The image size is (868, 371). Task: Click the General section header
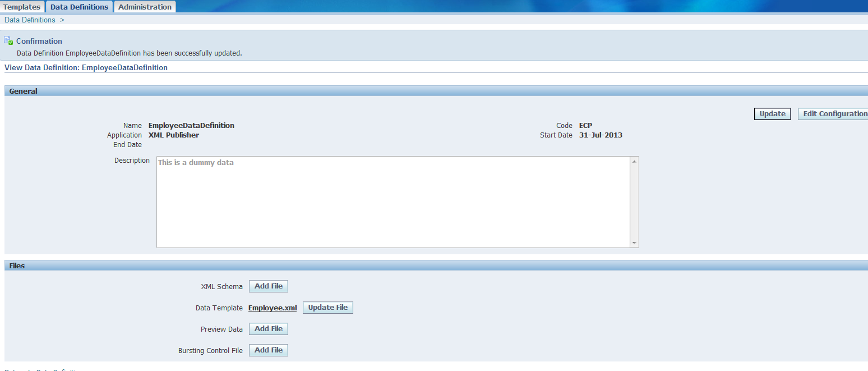(x=23, y=90)
